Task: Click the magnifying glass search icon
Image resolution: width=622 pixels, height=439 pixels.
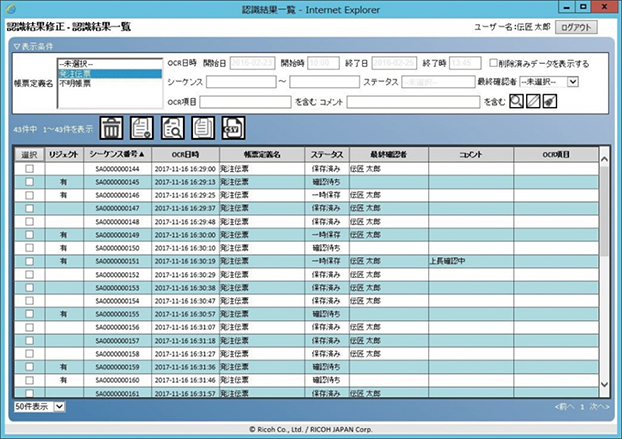Action: coord(516,101)
